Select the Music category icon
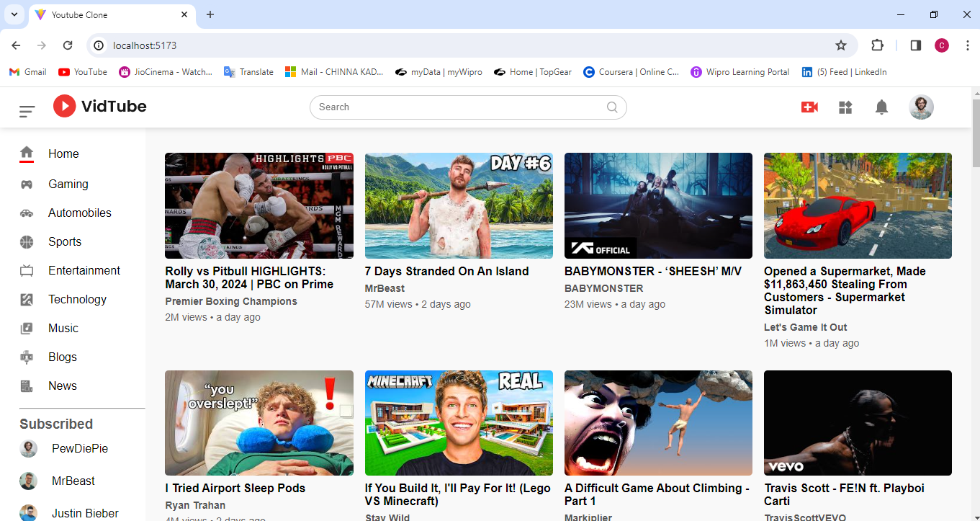 coord(27,328)
